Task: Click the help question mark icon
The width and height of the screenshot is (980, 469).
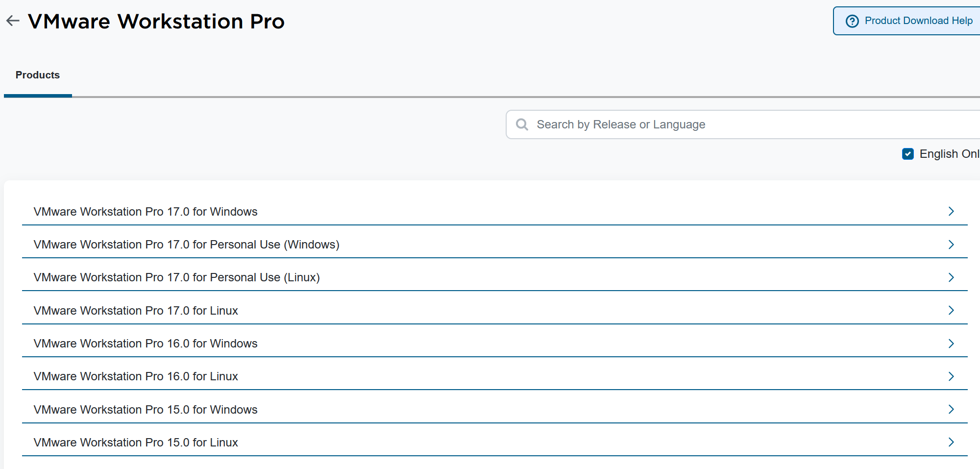Action: coord(852,21)
